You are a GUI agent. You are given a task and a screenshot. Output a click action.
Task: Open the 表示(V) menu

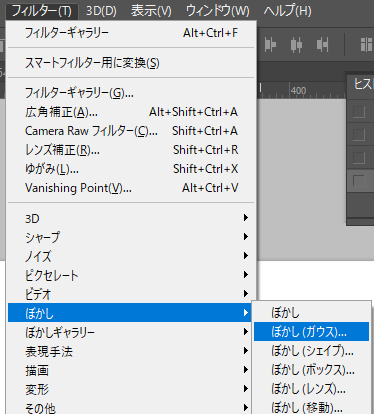coord(151,11)
